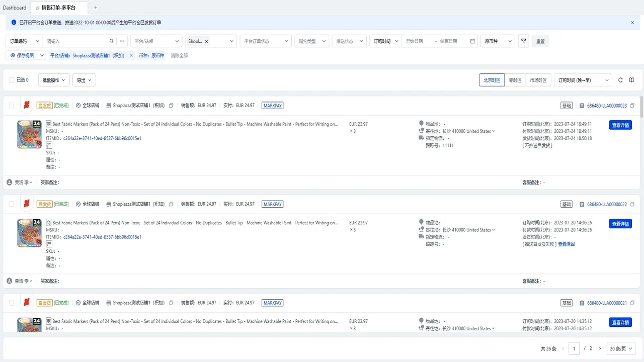
Task: Click 查看详情 on the first order
Action: pos(620,125)
